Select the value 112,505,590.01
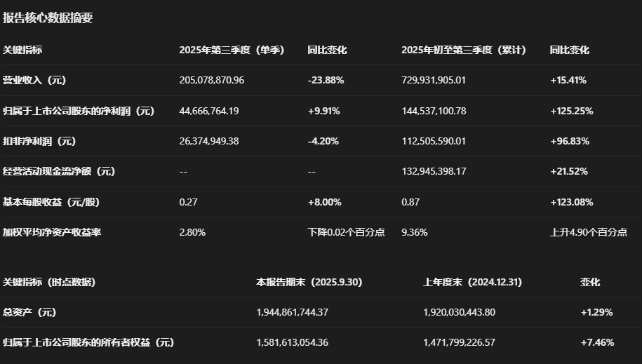642x364 pixels. 434,141
